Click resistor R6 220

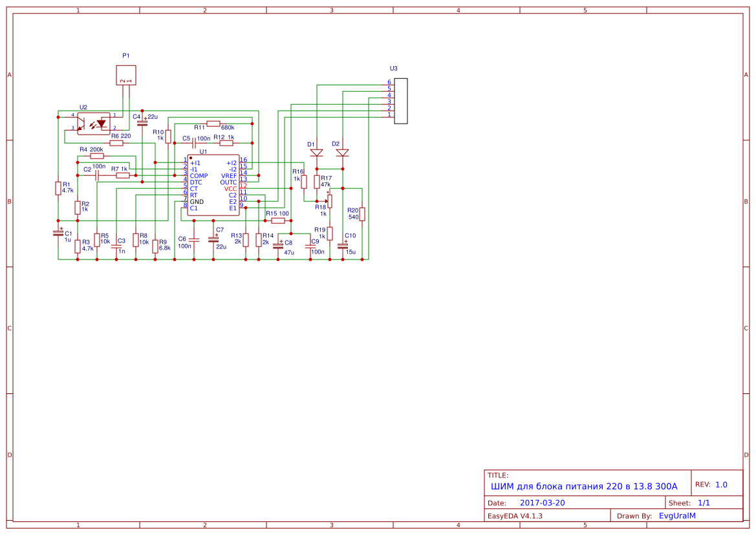click(116, 143)
